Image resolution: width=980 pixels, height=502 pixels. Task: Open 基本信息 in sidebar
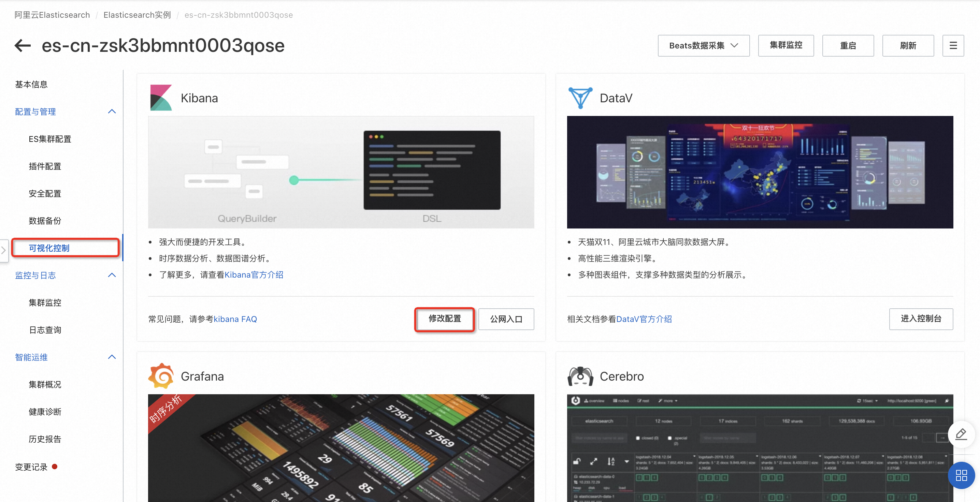coord(31,84)
